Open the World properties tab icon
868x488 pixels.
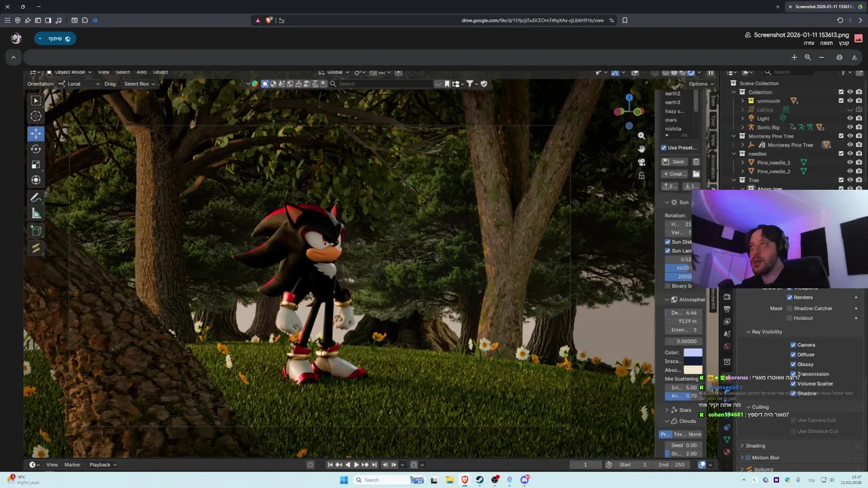727,346
